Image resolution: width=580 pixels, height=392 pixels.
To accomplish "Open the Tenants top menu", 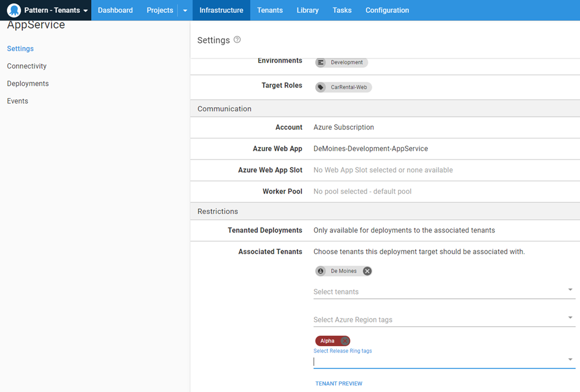I will point(270,10).
